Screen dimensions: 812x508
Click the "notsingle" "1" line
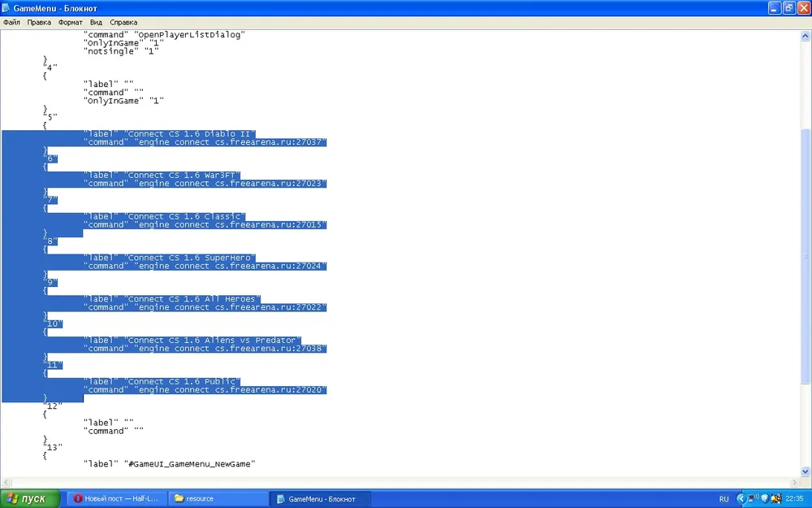click(121, 51)
